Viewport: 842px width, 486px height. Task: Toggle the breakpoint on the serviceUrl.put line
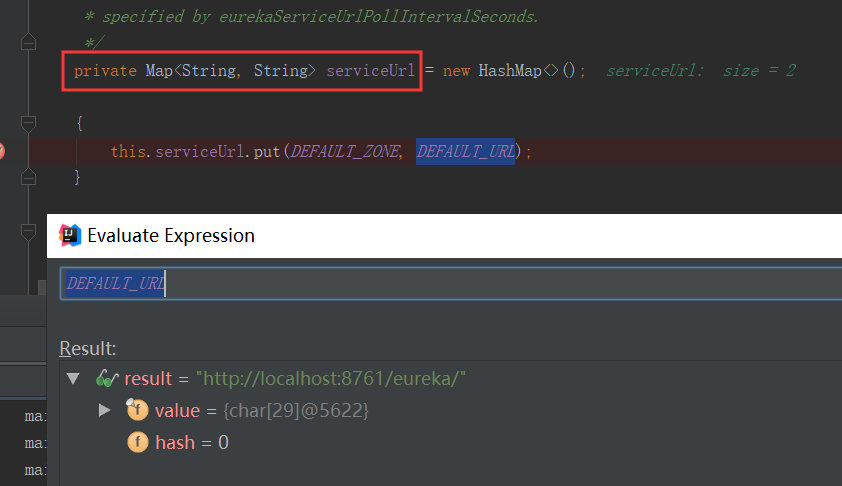[x=2, y=151]
